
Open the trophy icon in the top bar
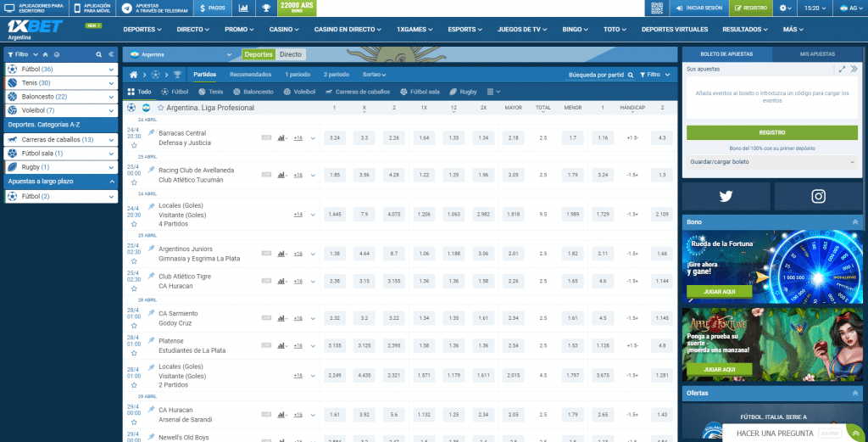point(266,8)
